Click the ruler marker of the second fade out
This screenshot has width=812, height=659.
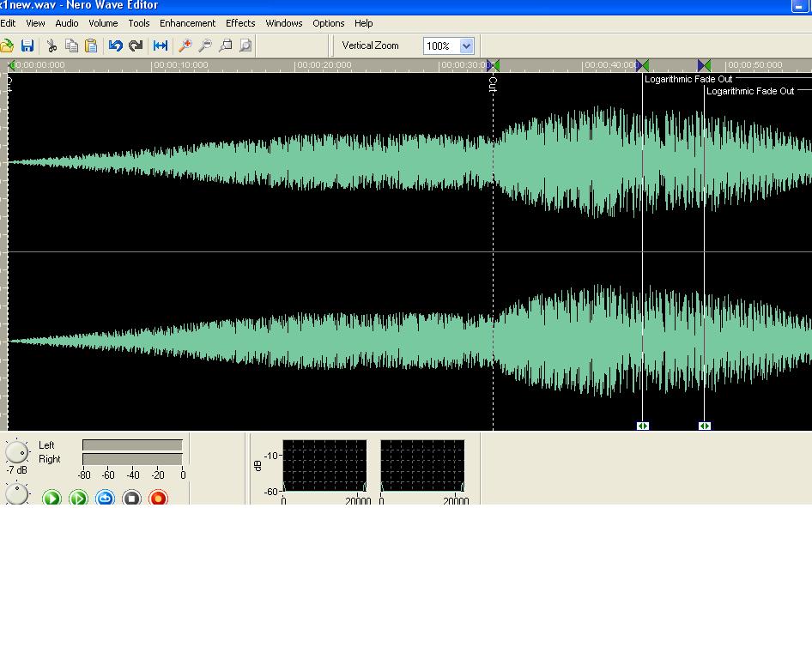tap(705, 65)
